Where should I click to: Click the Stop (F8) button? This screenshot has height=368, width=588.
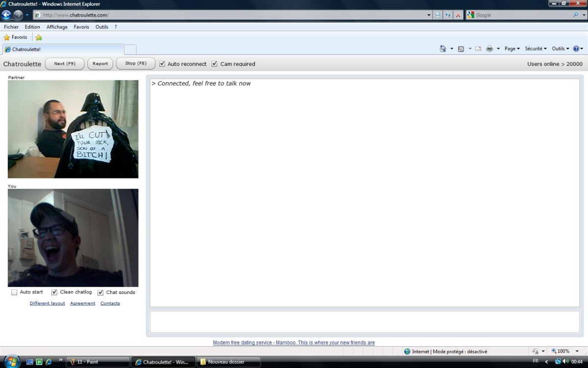[136, 64]
